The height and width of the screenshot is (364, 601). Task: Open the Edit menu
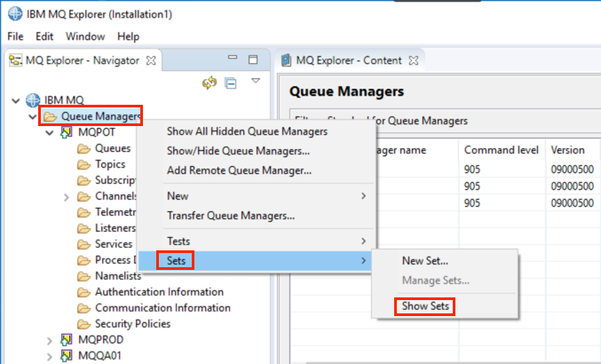click(44, 36)
